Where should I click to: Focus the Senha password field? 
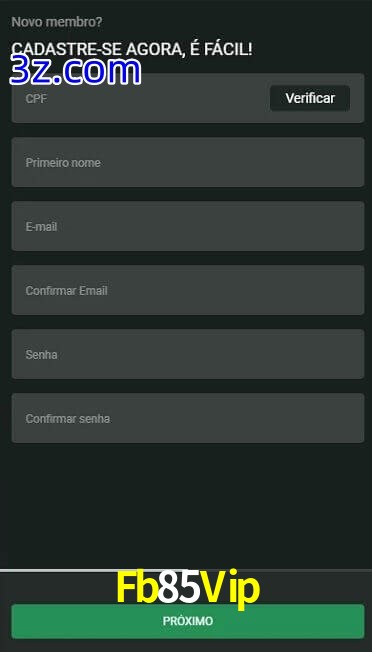[188, 354]
